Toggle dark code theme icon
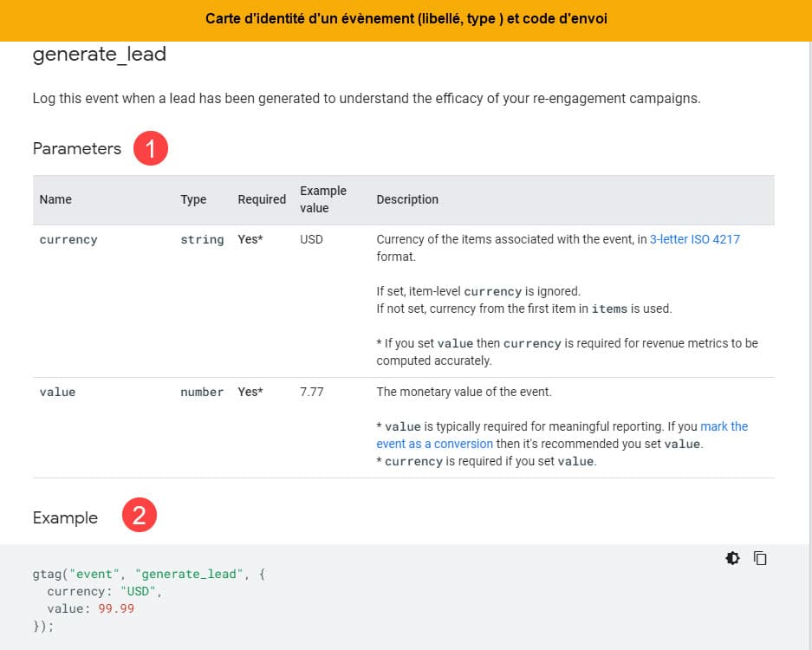 (732, 558)
